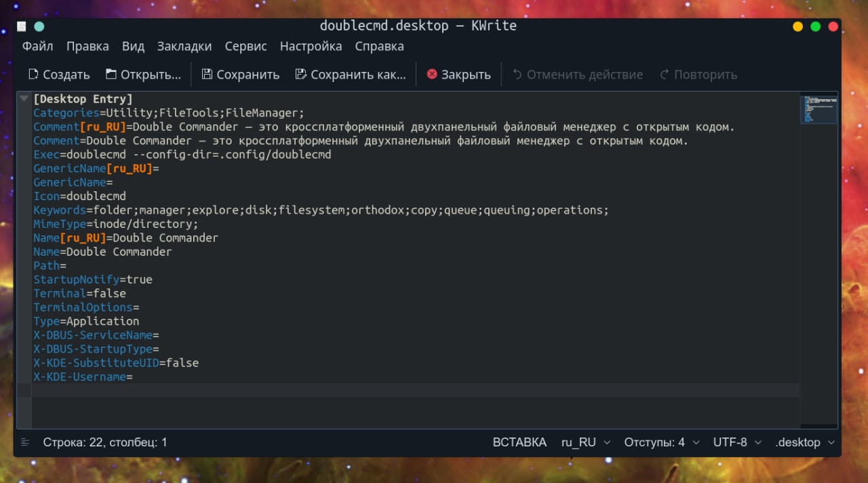The image size is (868, 483).
Task: Click the Создать new document icon
Action: [33, 75]
